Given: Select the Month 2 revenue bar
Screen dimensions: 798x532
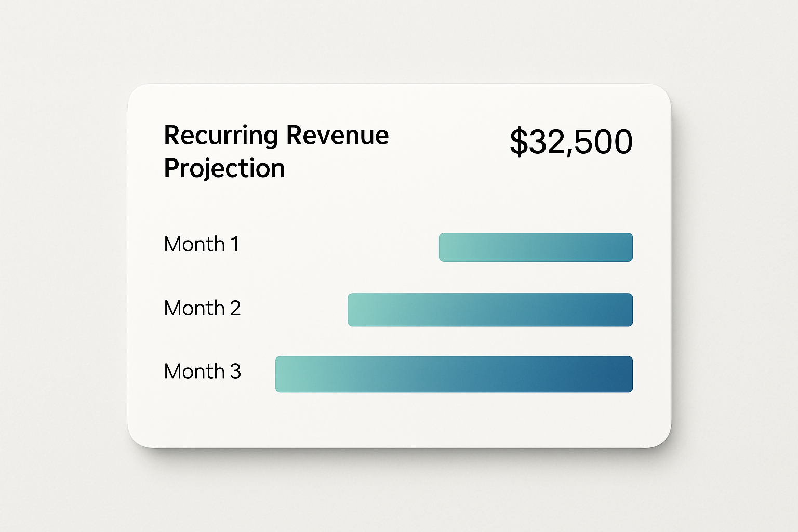Looking at the screenshot, I should [x=490, y=310].
